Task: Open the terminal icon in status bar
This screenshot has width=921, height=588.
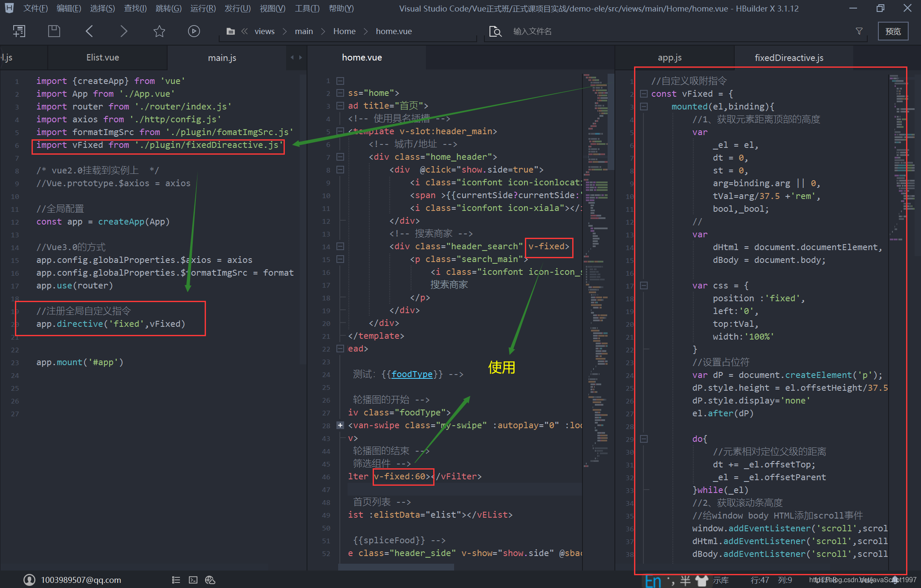Action: [193, 580]
